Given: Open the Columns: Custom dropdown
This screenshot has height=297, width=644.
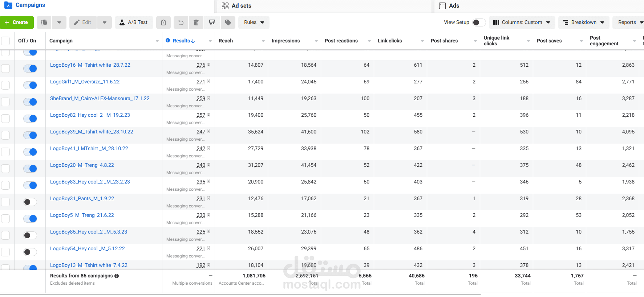Looking at the screenshot, I should pyautogui.click(x=522, y=22).
